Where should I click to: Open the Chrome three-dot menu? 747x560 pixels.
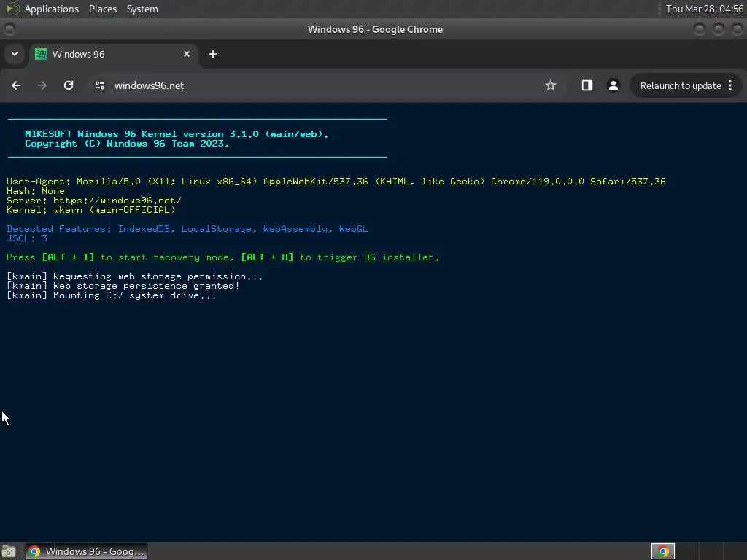tap(730, 85)
